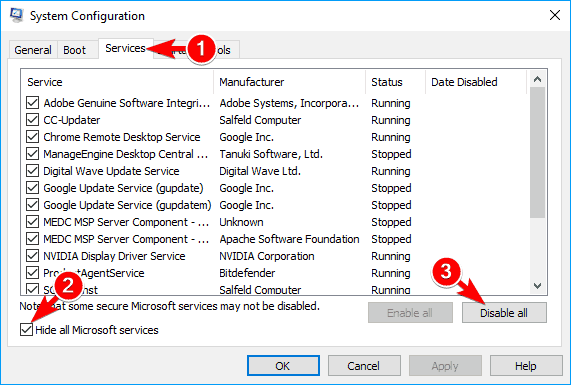
Task: Click the scrollbar up arrow
Action: tap(537, 79)
